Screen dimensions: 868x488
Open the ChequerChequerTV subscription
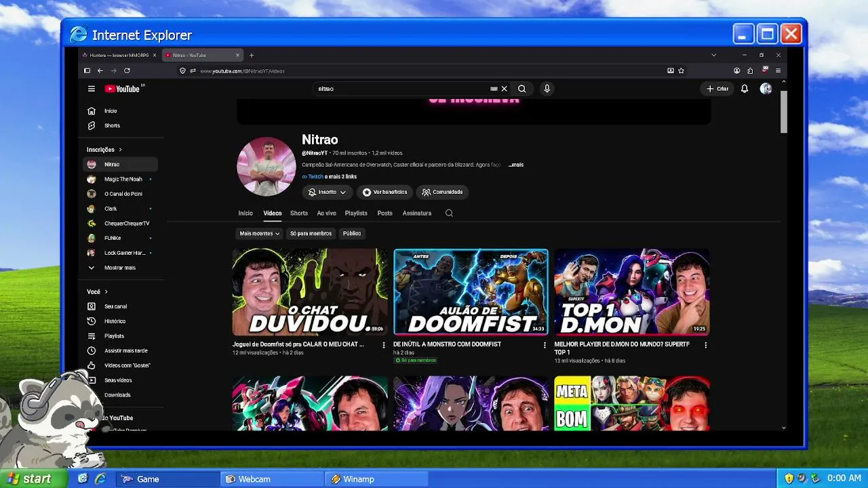pyautogui.click(x=120, y=224)
